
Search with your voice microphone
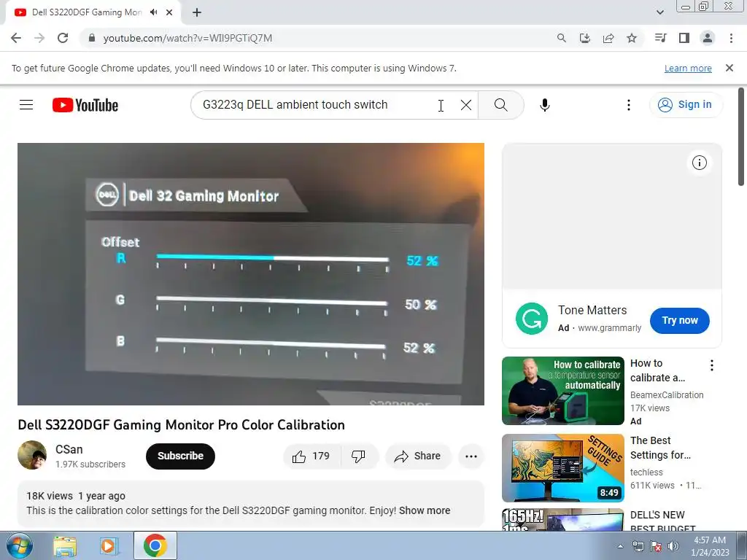pyautogui.click(x=544, y=105)
